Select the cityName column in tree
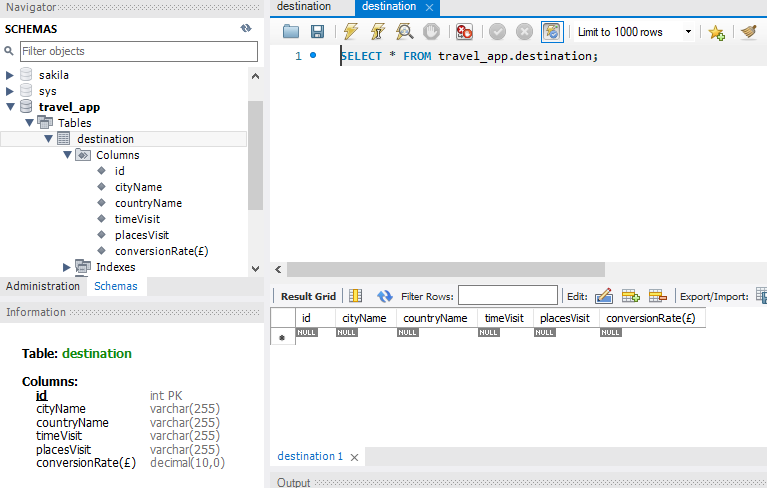This screenshot has height=488, width=767. (x=138, y=187)
